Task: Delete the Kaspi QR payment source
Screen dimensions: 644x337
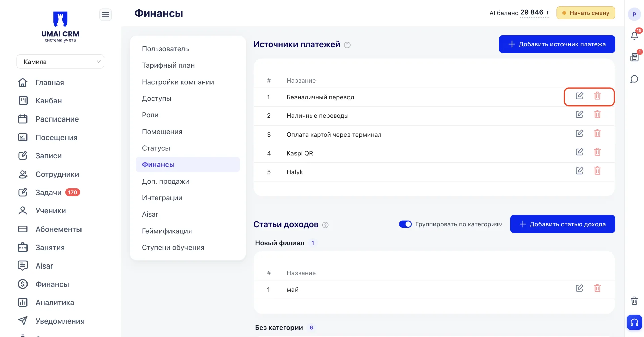Action: [597, 152]
